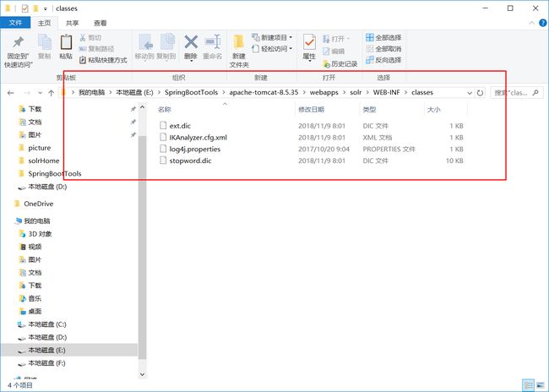Switch to details view layout
549x392 pixels.
tap(529, 385)
